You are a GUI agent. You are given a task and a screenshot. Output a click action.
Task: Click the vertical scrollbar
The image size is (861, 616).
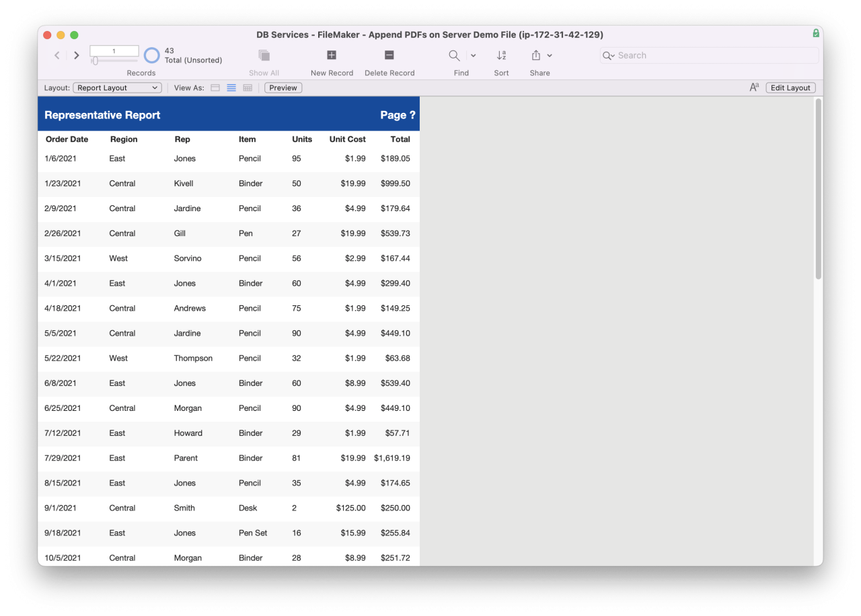[x=819, y=189]
